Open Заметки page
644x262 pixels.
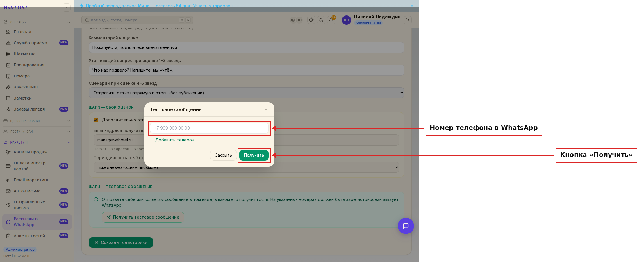click(x=37, y=98)
